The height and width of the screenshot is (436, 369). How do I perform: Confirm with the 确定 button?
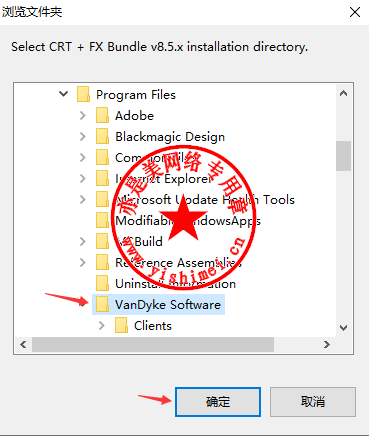[x=218, y=402]
